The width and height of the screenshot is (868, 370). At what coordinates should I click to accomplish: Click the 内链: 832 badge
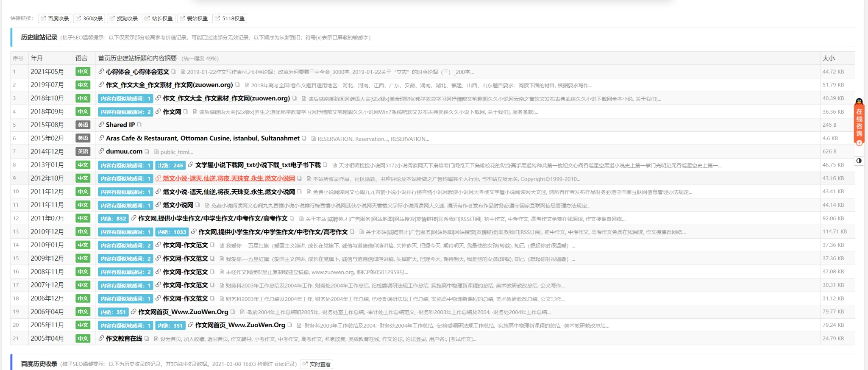(113, 219)
